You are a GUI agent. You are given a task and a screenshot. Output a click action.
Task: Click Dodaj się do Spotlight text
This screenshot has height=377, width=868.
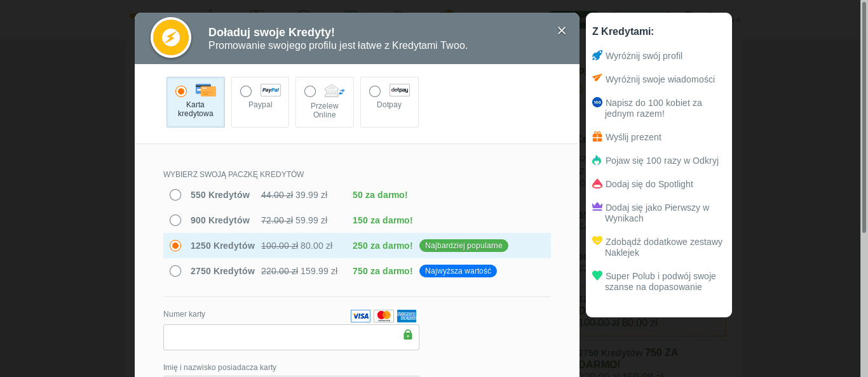click(x=649, y=184)
